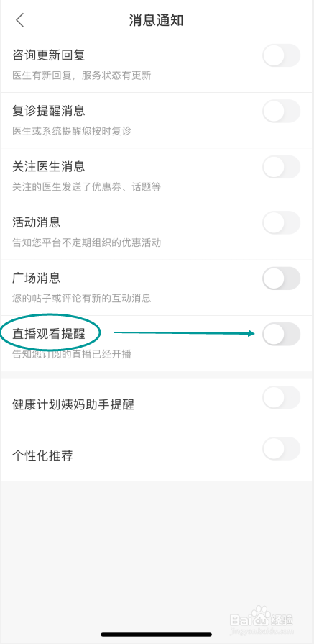Click the 复诊提醒消息 label
Screen dimensions: 314x644
click(x=48, y=111)
